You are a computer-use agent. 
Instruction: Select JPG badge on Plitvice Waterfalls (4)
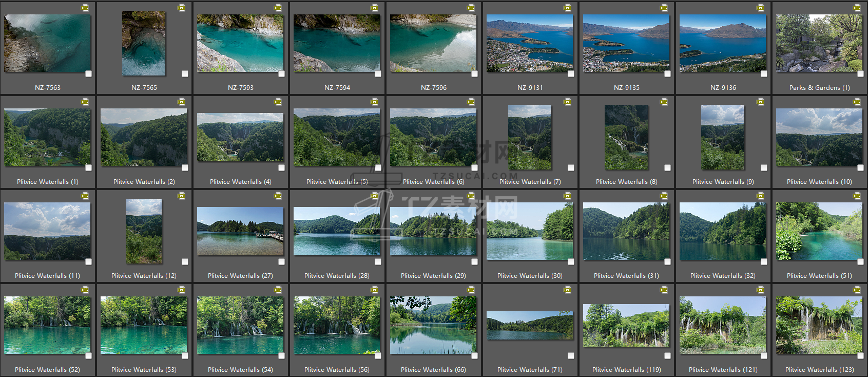(x=278, y=102)
